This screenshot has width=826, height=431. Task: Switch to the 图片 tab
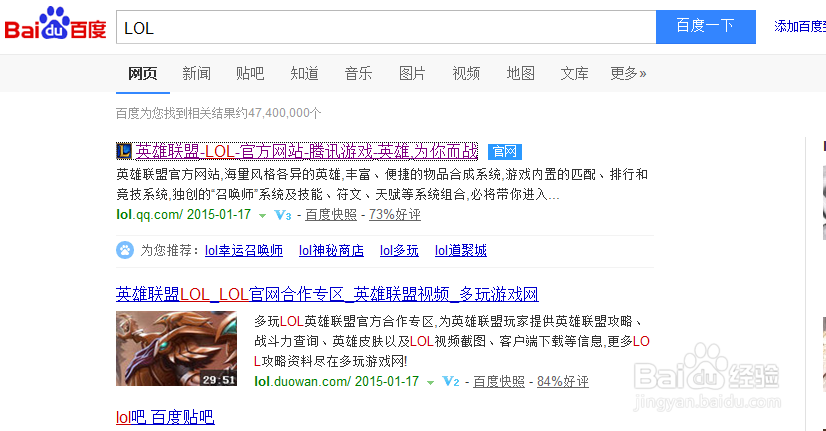point(412,73)
